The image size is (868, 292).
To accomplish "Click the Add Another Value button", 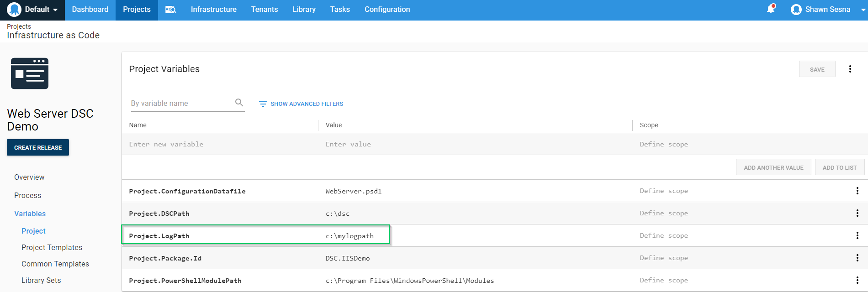I will [x=773, y=167].
